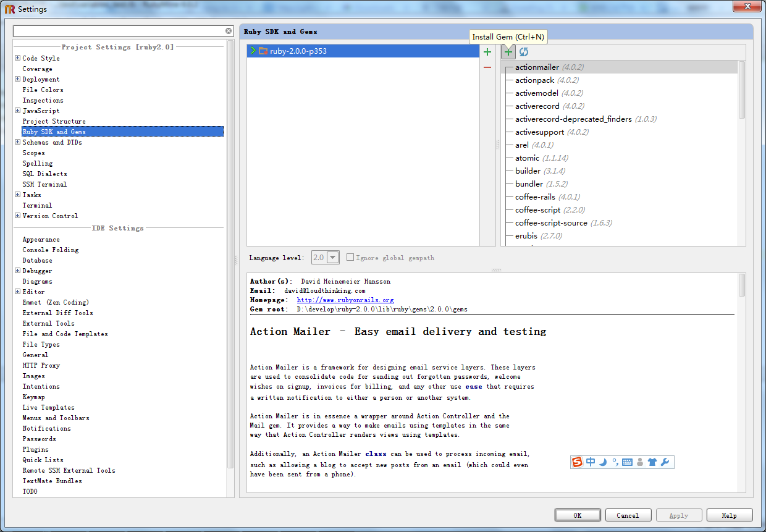Click the soft keyboard icon in IME bar
This screenshot has width=766, height=532.
(627, 462)
